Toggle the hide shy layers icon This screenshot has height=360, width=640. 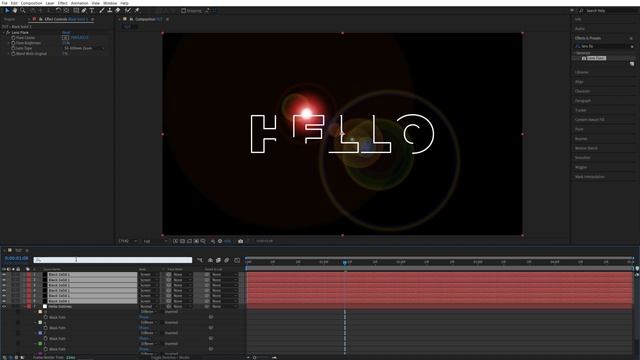click(x=210, y=260)
